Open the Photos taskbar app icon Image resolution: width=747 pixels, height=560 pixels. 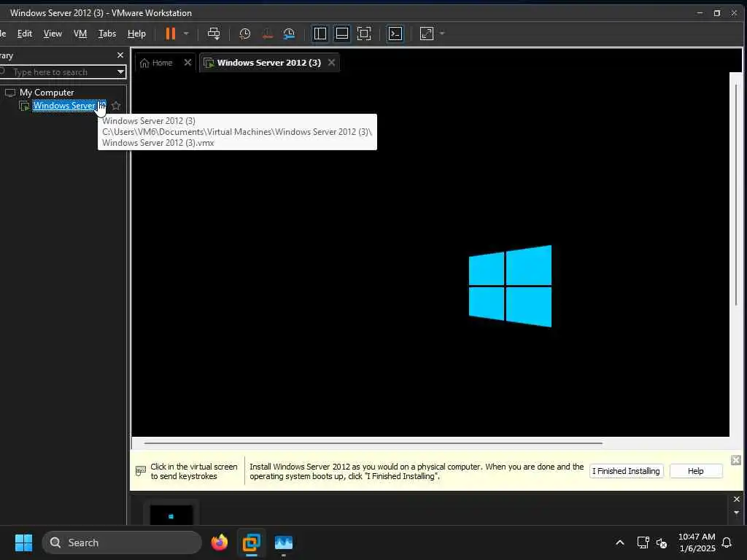284,542
